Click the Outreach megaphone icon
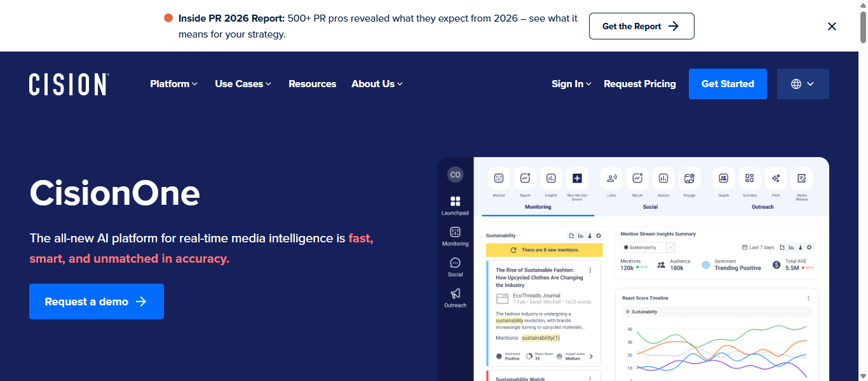 (x=455, y=293)
